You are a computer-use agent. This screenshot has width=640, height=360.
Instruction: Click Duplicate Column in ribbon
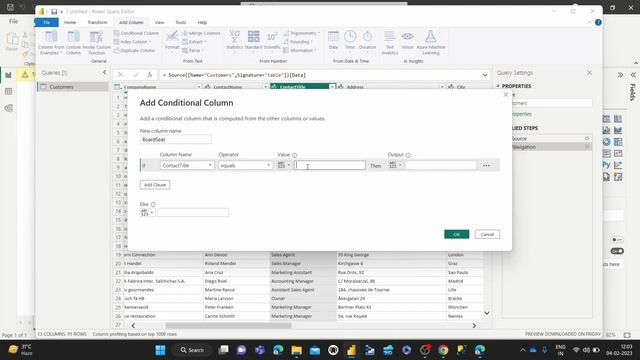pos(134,51)
